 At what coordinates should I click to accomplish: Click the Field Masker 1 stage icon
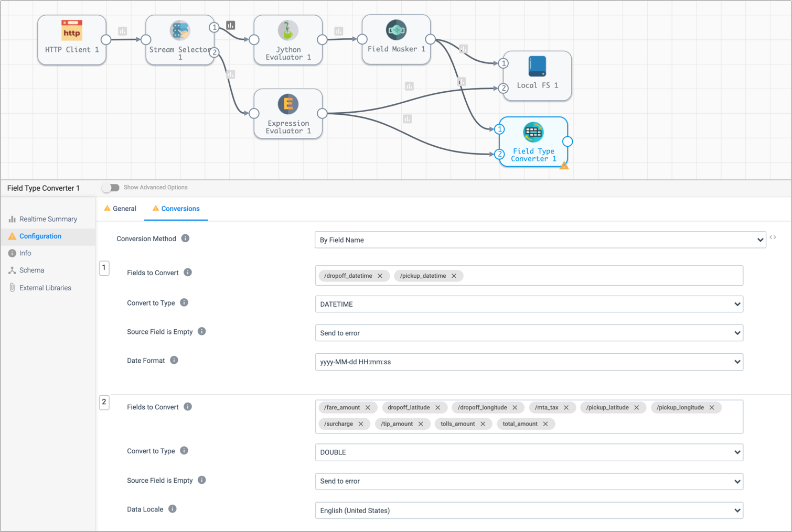[396, 30]
